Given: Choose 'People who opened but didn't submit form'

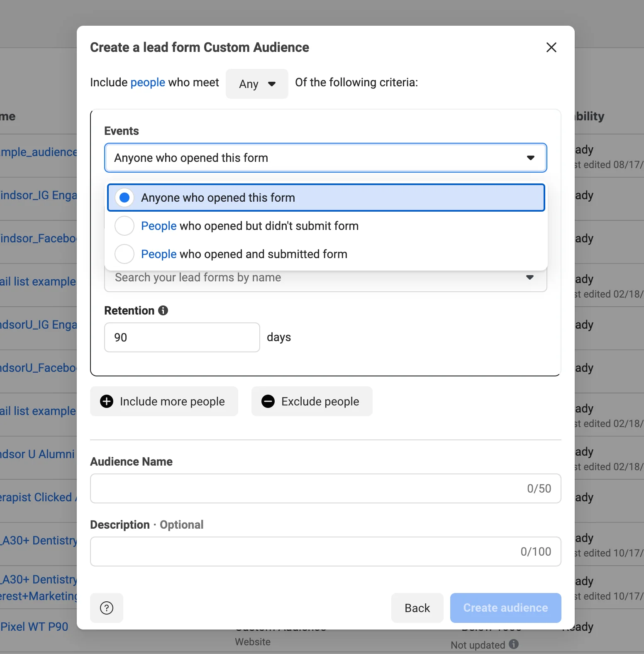Looking at the screenshot, I should (x=124, y=226).
